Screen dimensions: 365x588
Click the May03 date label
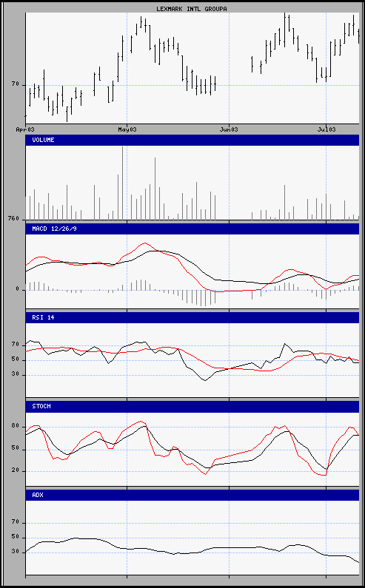pyautogui.click(x=127, y=129)
